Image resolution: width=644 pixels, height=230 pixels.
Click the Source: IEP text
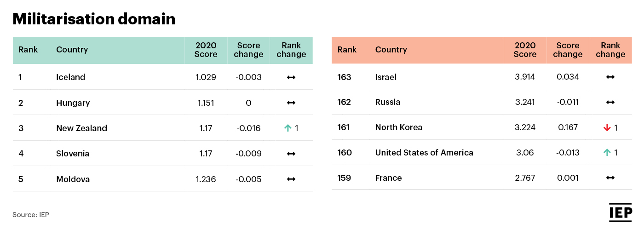[31, 215]
